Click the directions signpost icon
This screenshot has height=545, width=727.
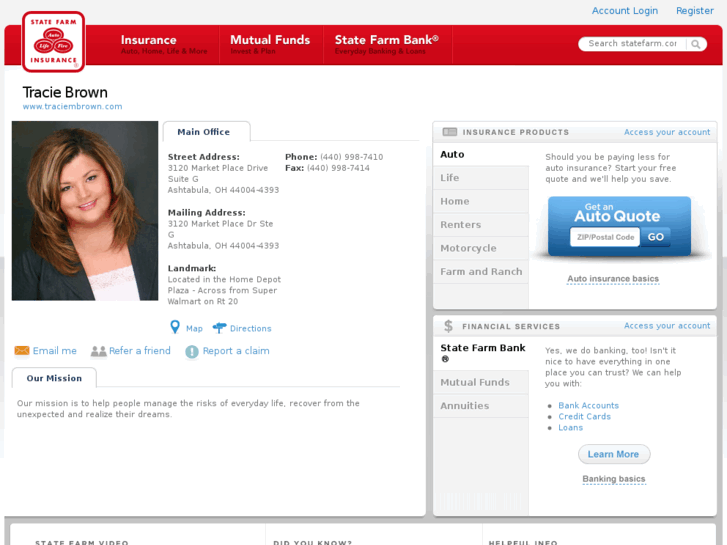219,328
